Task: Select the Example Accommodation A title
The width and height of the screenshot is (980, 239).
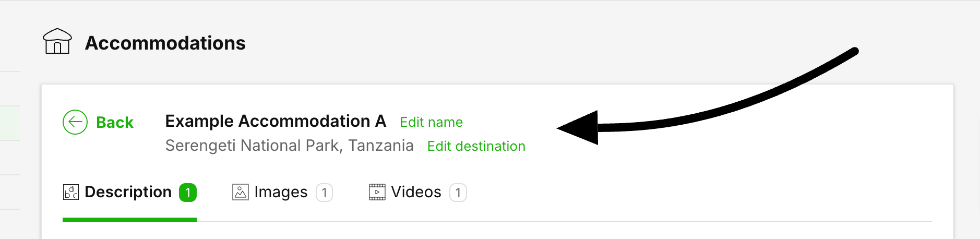Action: click(276, 121)
